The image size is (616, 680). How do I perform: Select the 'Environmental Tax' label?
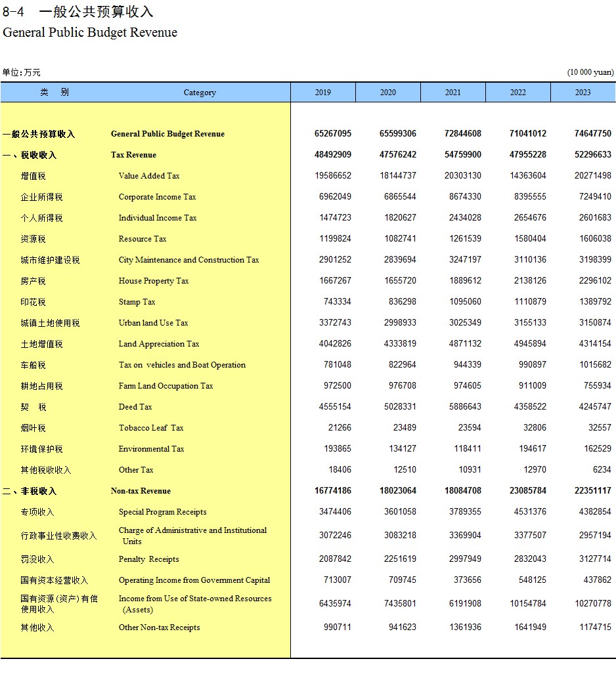151,449
